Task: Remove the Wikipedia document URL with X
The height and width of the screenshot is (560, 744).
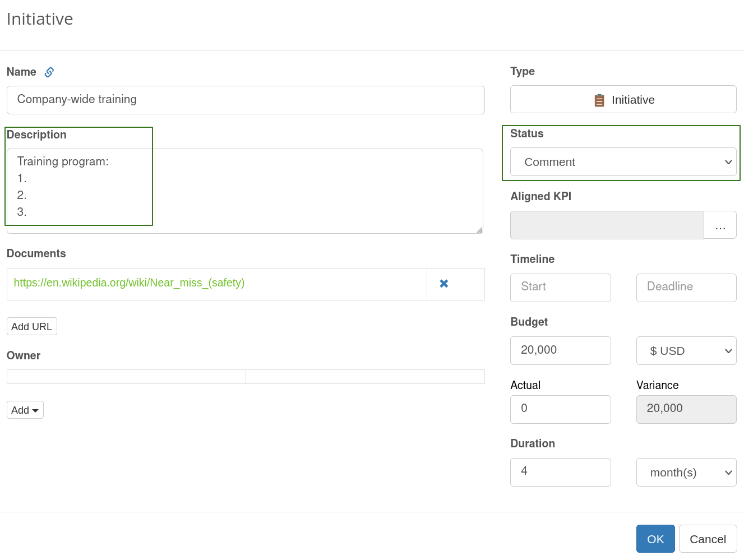Action: 444,284
